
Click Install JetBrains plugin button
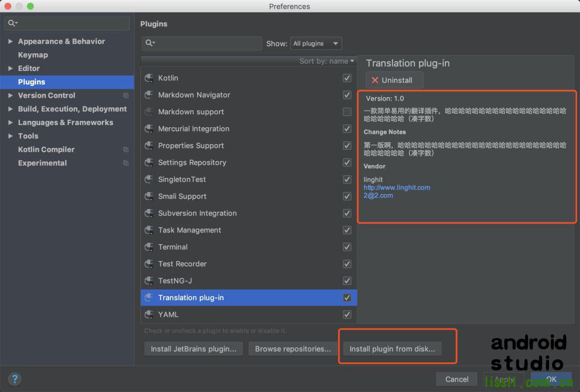pyautogui.click(x=193, y=349)
